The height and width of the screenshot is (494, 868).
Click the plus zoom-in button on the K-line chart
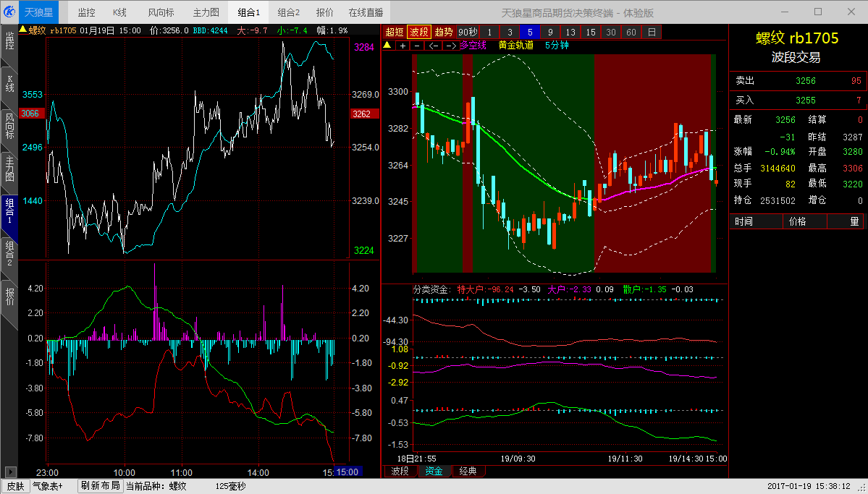tap(403, 46)
